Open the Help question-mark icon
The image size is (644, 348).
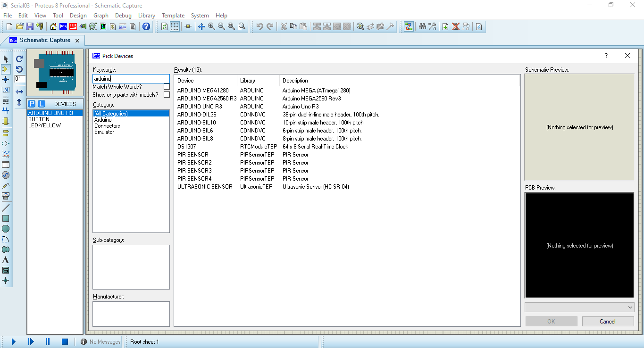pyautogui.click(x=146, y=26)
